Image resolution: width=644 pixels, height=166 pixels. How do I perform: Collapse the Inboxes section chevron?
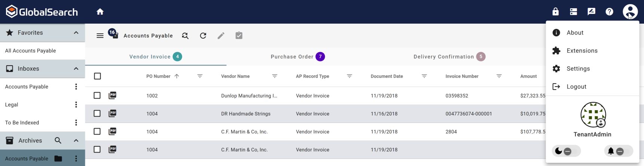pos(76,69)
